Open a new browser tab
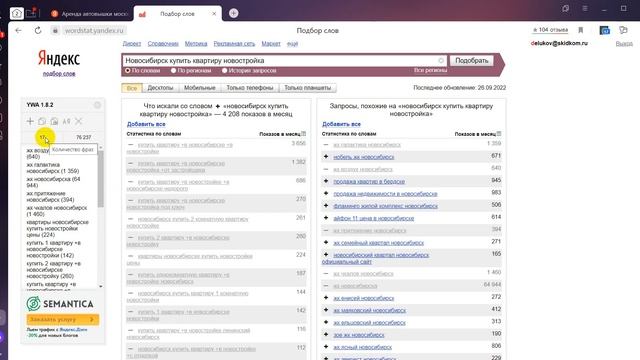Image resolution: width=640 pixels, height=360 pixels. (x=233, y=13)
